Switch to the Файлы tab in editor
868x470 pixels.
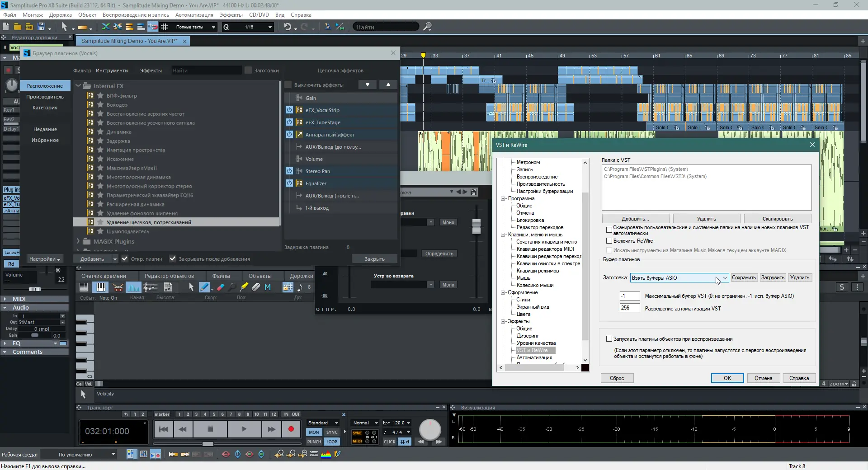coord(222,275)
